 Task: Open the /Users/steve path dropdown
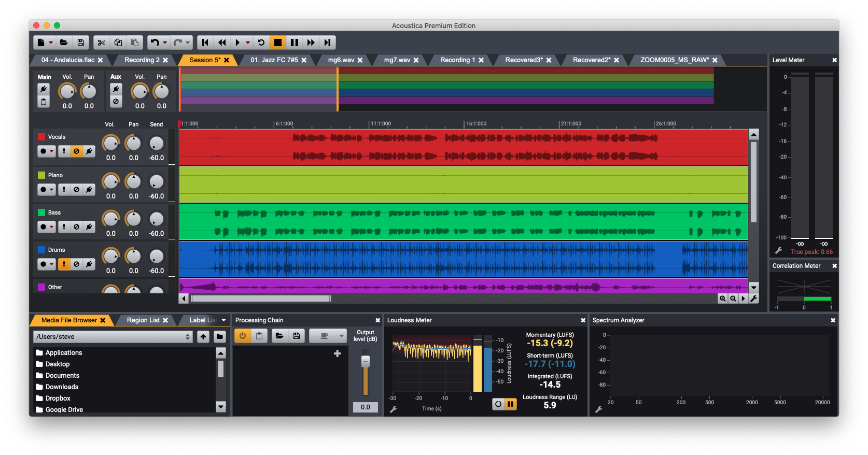pos(188,337)
